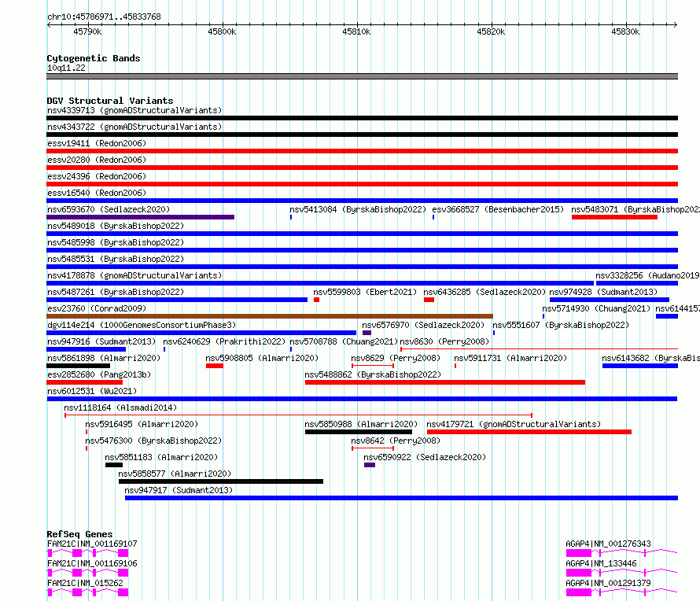Click esv3668527 (Besenbacher2015) label
This screenshot has width=700, height=601.
click(498, 209)
